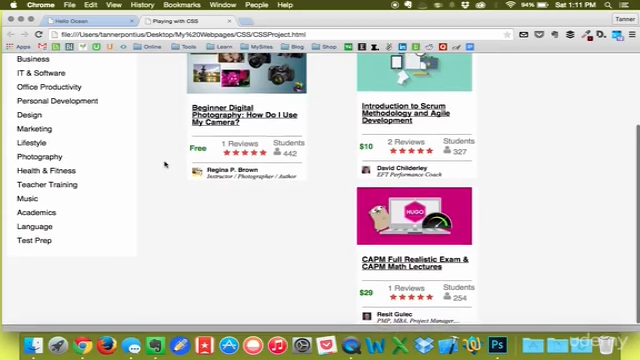
Task: Open the Learn bookmarks folder
Action: [x=219, y=47]
